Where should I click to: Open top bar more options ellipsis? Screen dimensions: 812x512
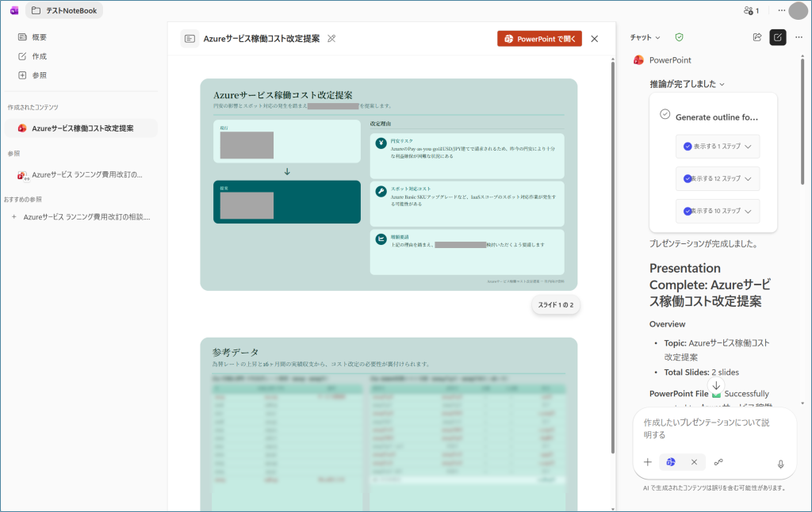(781, 10)
